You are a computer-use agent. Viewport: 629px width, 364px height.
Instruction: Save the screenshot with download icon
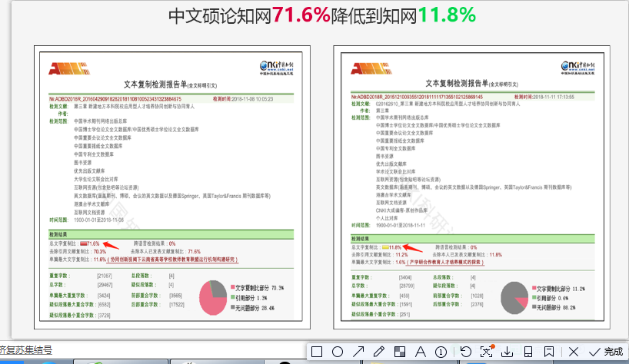tap(507, 352)
